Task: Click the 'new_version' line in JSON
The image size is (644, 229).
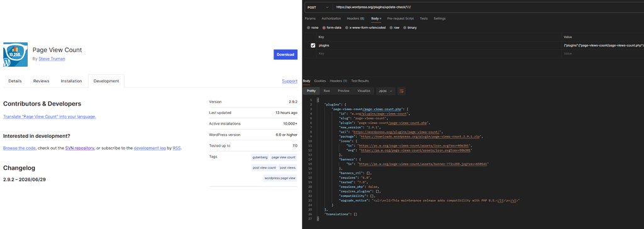Action: point(359,128)
